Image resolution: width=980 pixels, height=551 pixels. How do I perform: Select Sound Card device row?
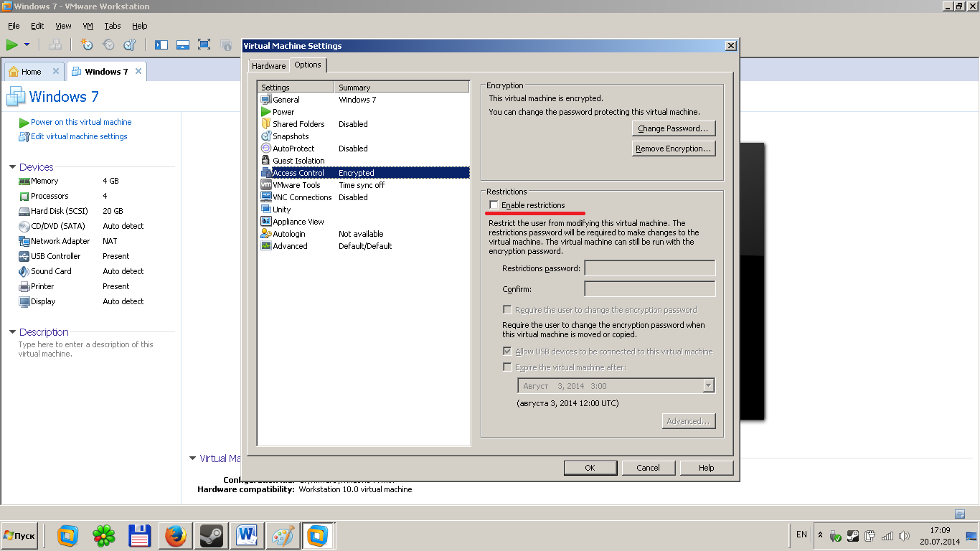coord(51,271)
